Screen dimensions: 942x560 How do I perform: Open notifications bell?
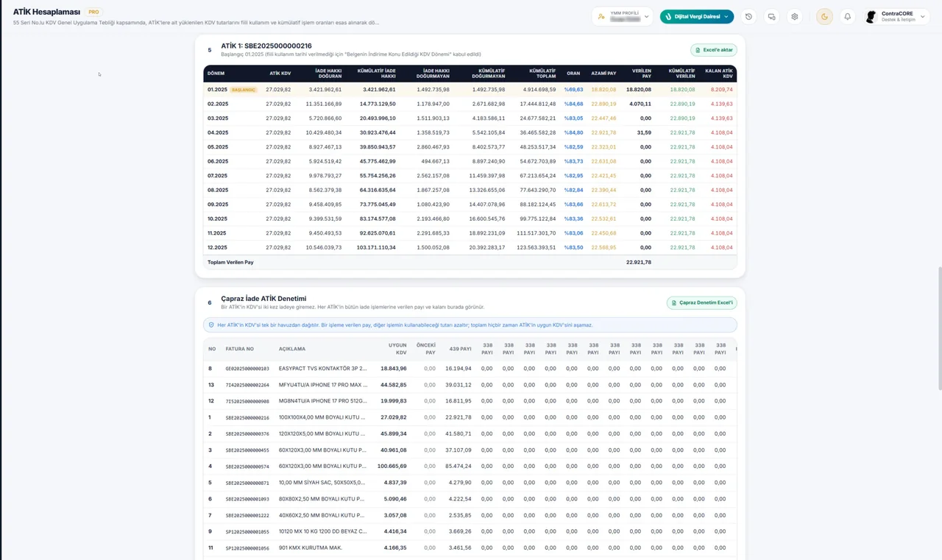[847, 17]
